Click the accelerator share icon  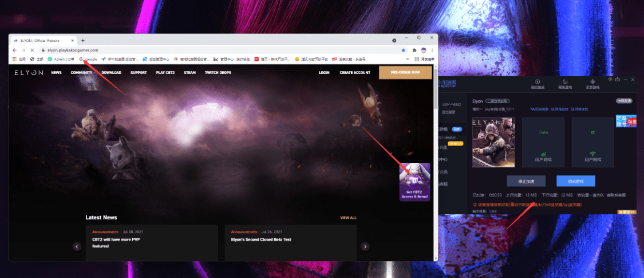618,79
